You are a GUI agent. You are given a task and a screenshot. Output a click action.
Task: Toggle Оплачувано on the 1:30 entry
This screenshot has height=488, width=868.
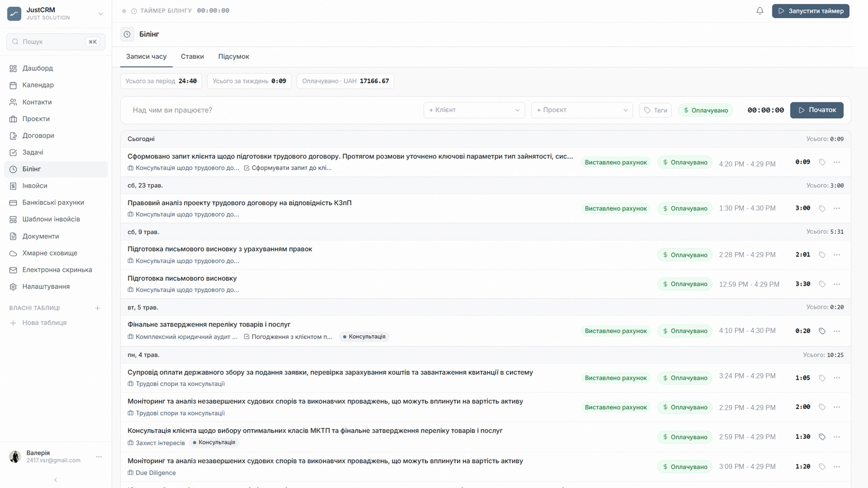[x=685, y=437]
